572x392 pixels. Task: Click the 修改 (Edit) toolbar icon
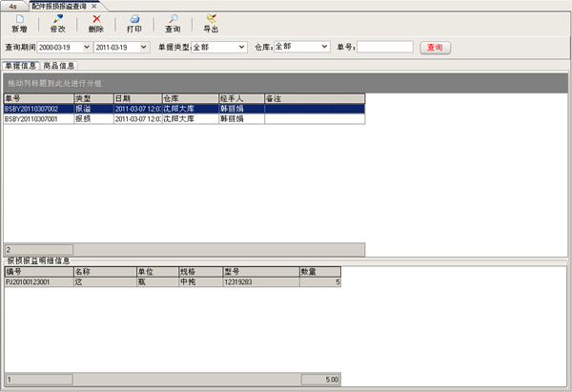[58, 20]
